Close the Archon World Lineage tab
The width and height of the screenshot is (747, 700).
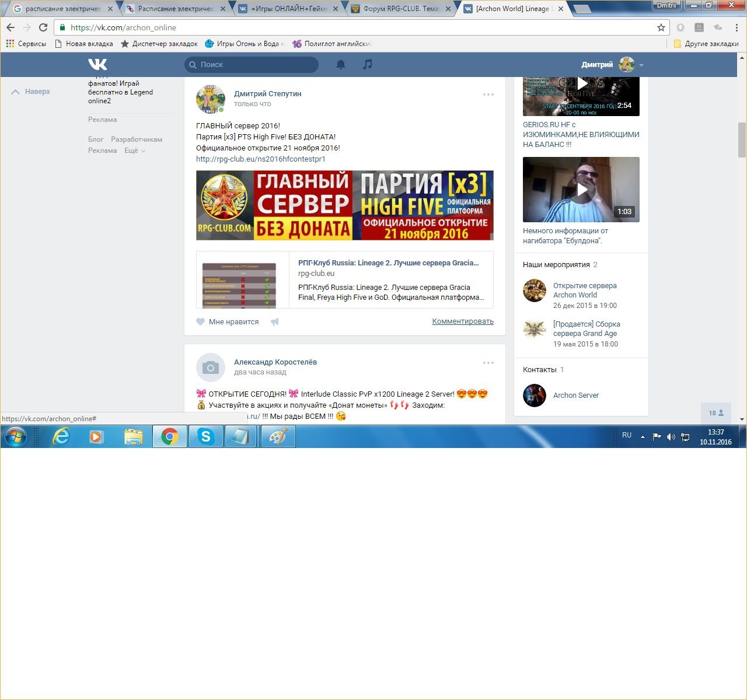(561, 9)
